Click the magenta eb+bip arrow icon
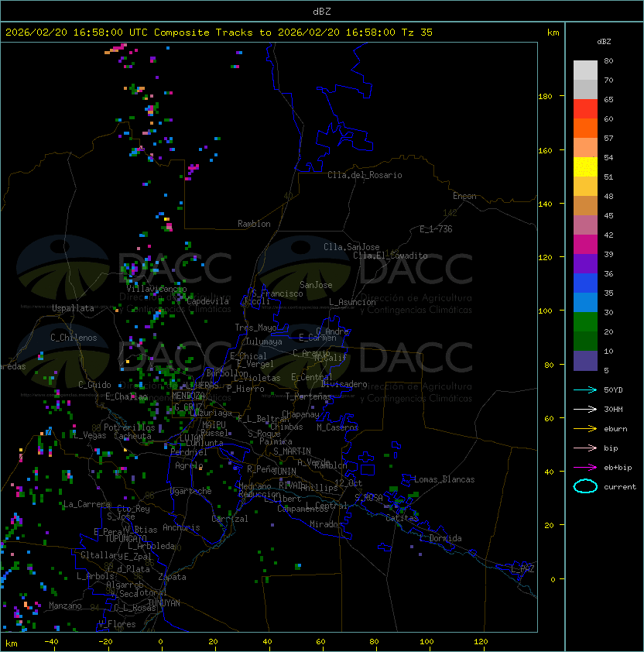This screenshot has height=652, width=644. [585, 467]
